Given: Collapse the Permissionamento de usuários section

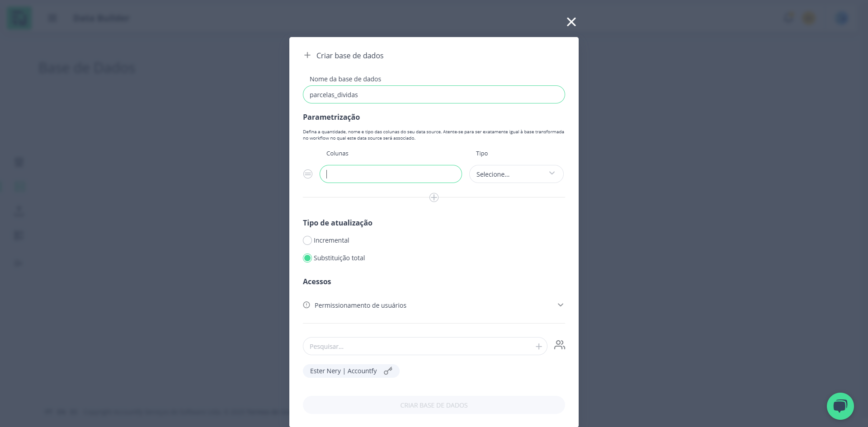Looking at the screenshot, I should pyautogui.click(x=561, y=305).
